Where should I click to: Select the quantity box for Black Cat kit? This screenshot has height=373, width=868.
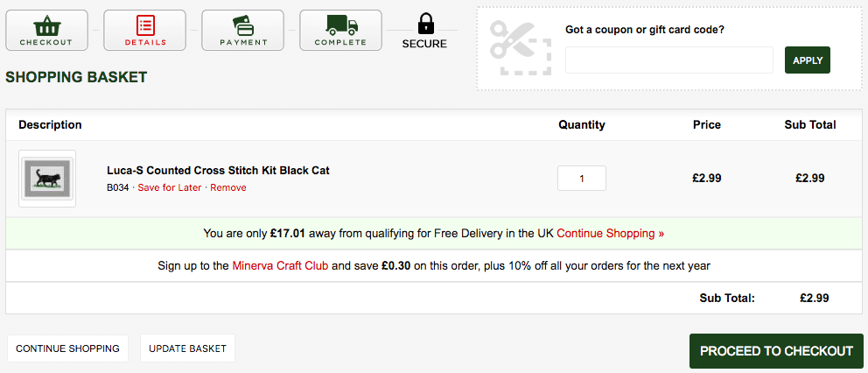pyautogui.click(x=581, y=179)
